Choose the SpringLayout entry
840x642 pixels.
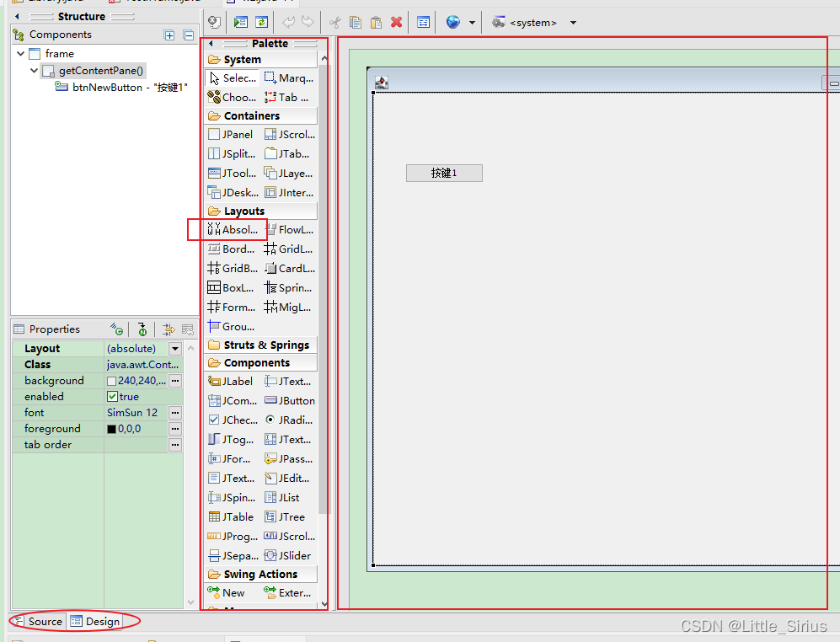(289, 288)
